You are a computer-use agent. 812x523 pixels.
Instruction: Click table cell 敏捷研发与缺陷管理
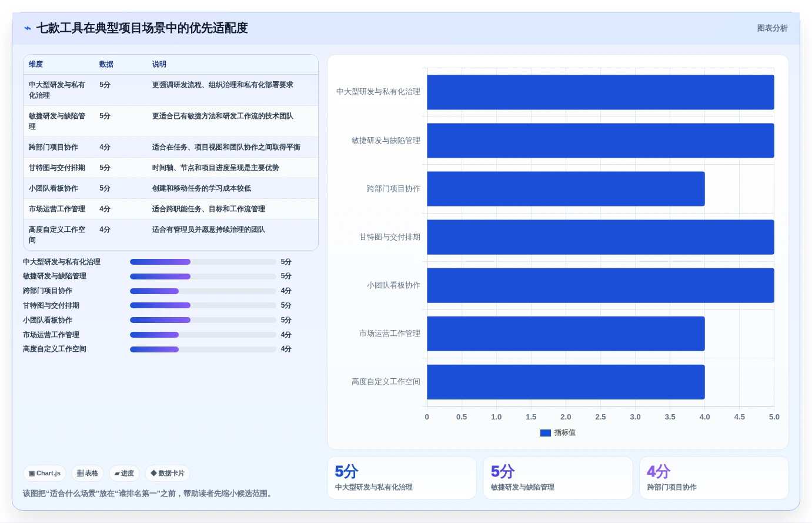pos(57,121)
